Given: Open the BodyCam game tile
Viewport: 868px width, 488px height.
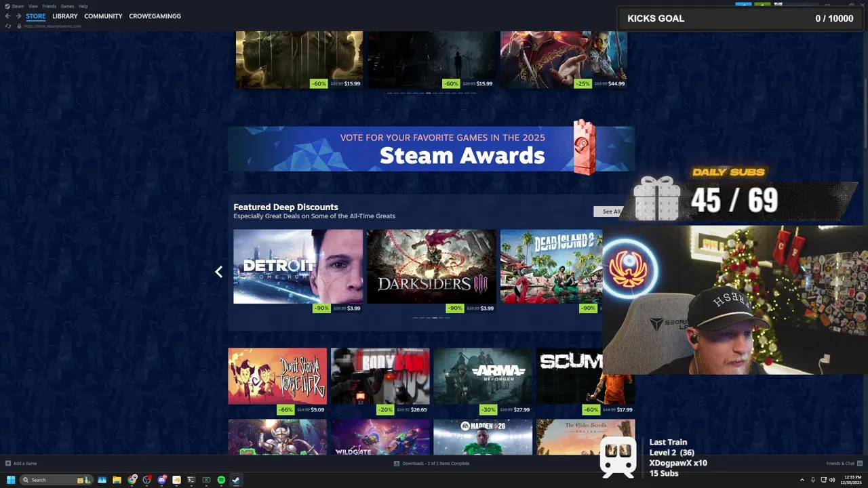Looking at the screenshot, I should tap(380, 376).
